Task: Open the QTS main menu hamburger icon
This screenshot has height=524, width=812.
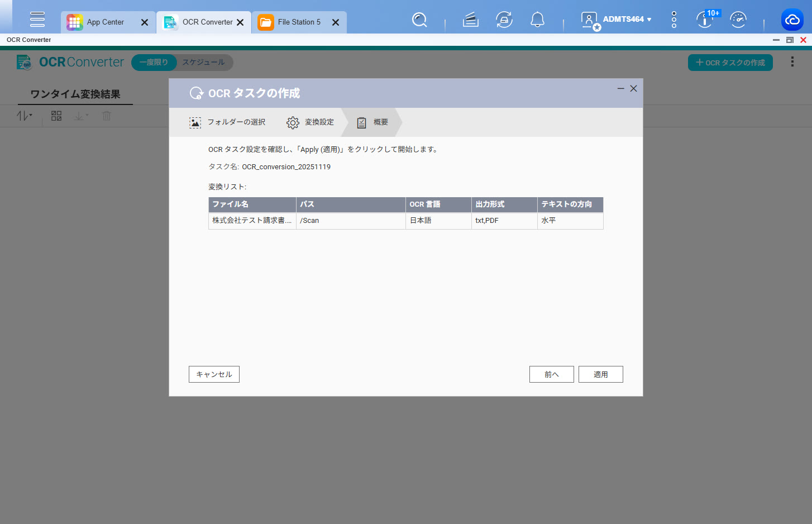Action: coord(37,19)
